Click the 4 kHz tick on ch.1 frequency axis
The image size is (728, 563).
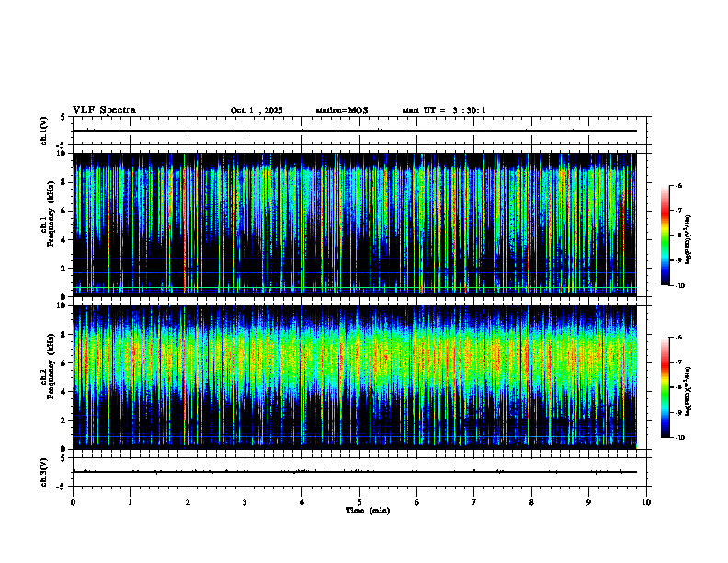65,240
